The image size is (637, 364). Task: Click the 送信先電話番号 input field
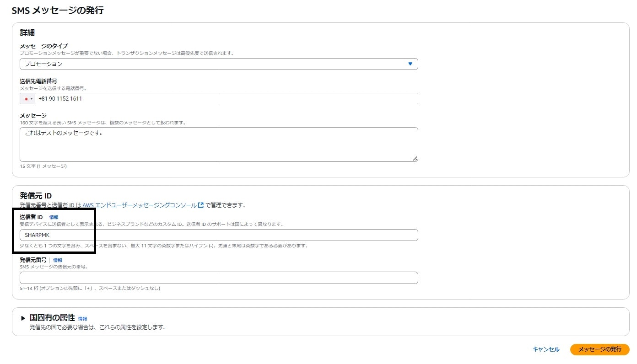pos(226,99)
